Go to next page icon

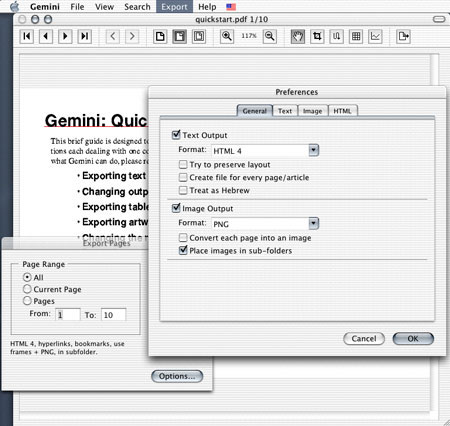point(65,36)
